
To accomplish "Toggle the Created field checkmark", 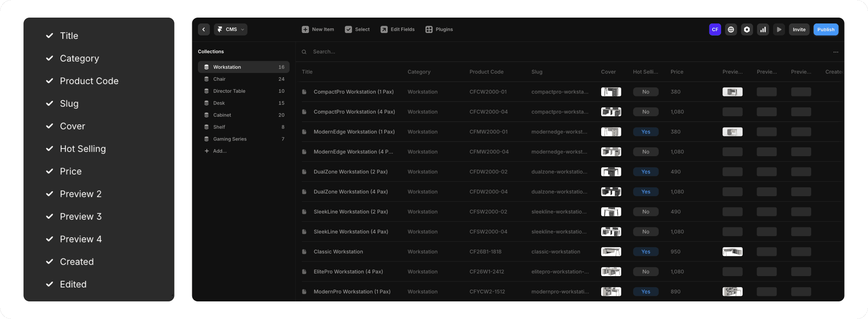I will (49, 261).
